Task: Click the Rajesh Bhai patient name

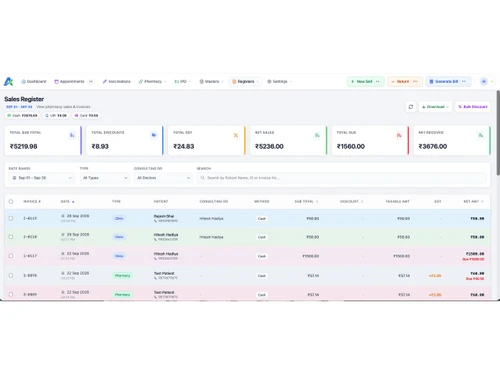Action: [164, 216]
